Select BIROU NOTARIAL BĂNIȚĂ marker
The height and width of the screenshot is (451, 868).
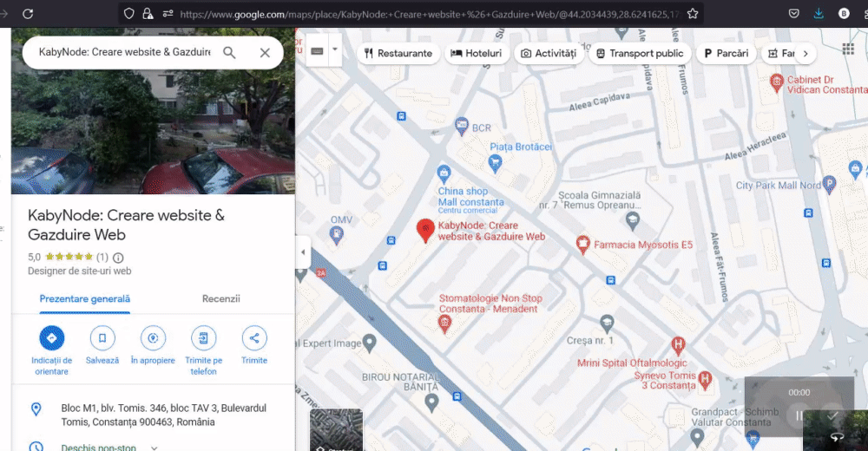431,402
